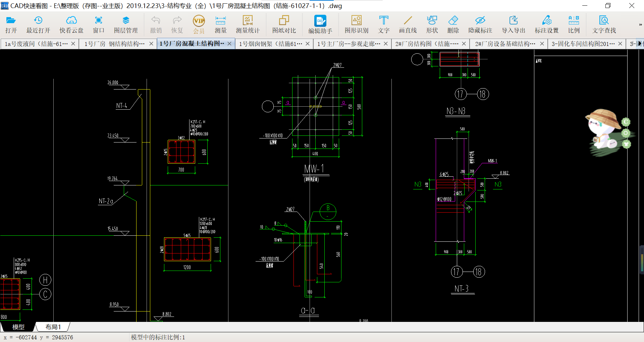
Task: Click middle green bubble beside mascot
Action: coord(626,133)
